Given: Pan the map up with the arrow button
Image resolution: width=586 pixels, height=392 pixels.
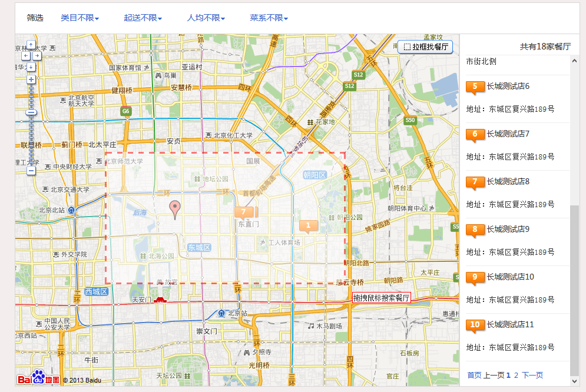Looking at the screenshot, I should point(31,45).
